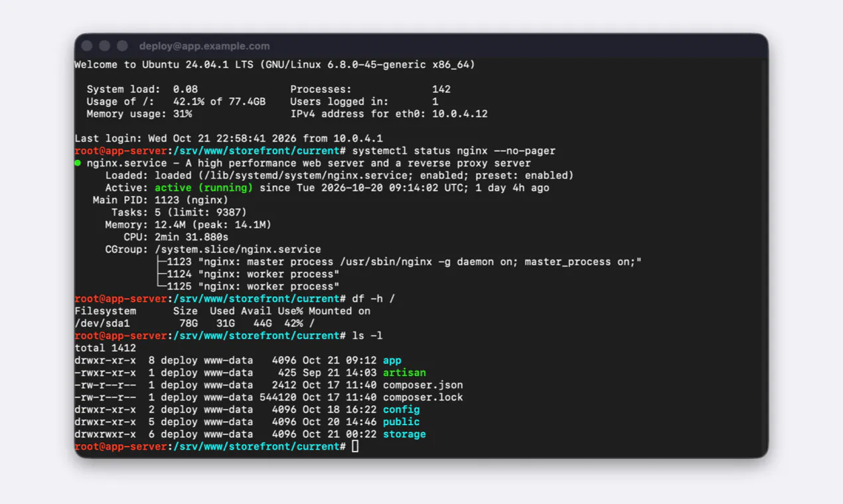This screenshot has width=843, height=504.
Task: Click the date 'Oct 21 09:12'
Action: coord(340,361)
